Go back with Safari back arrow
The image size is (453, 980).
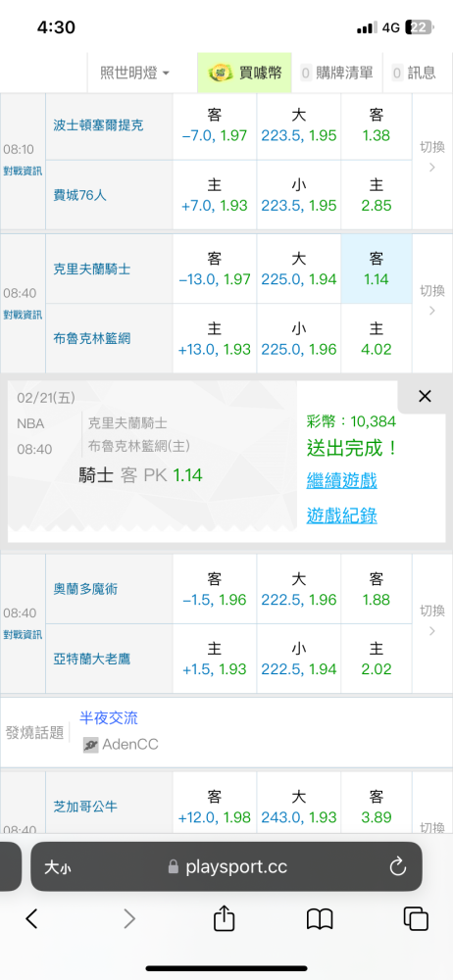pyautogui.click(x=32, y=919)
